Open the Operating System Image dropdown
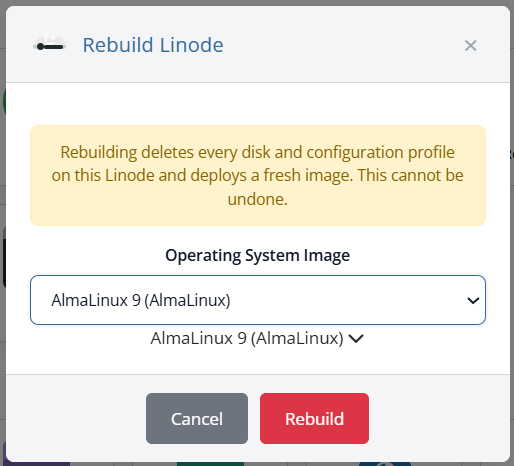 coord(258,300)
